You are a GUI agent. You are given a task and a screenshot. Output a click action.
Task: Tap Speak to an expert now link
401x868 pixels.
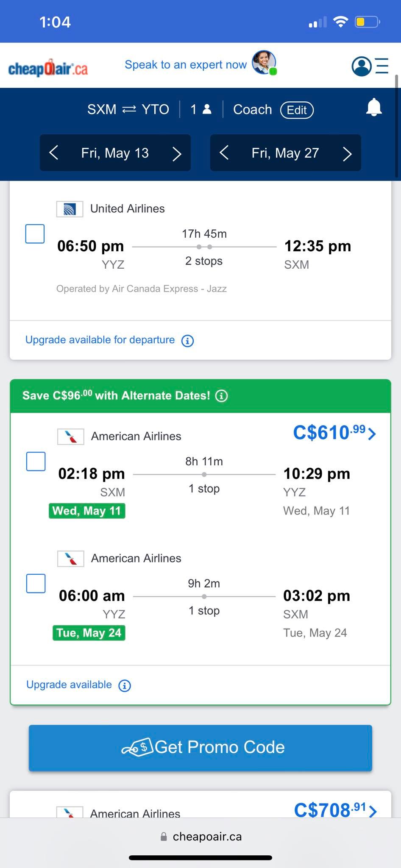click(x=185, y=65)
